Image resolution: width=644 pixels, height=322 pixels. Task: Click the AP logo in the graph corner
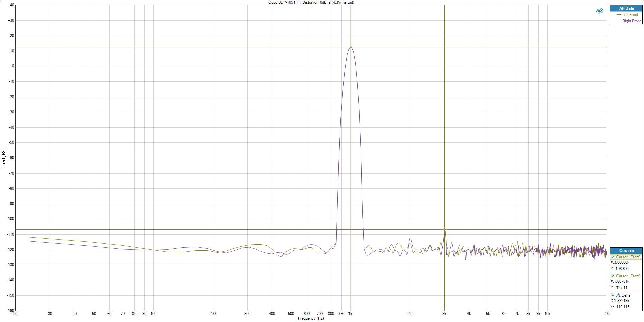[x=599, y=11]
